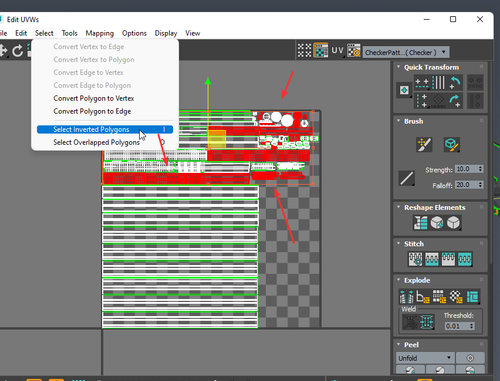Adjust the Falloff spinner arrows
This screenshot has height=381, width=500.
coord(481,185)
